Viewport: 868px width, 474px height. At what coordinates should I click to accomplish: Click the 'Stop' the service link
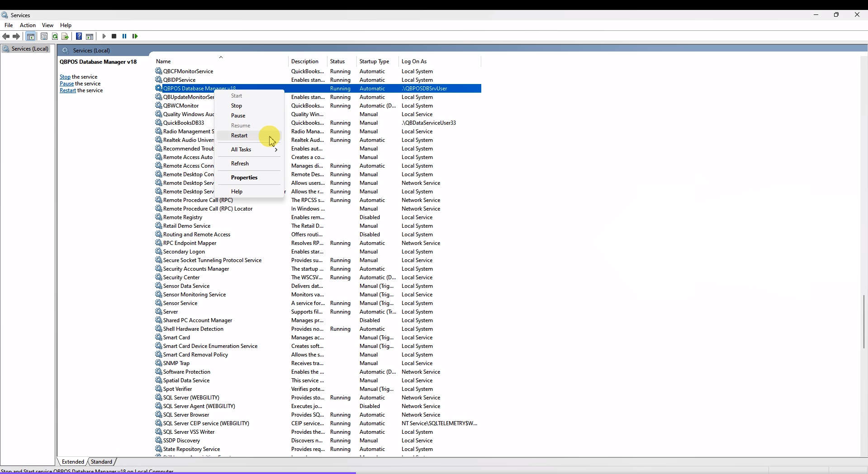(65, 77)
